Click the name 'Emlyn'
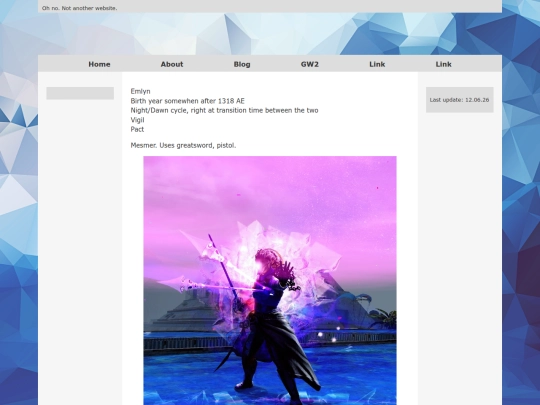The width and height of the screenshot is (540, 405). click(141, 91)
